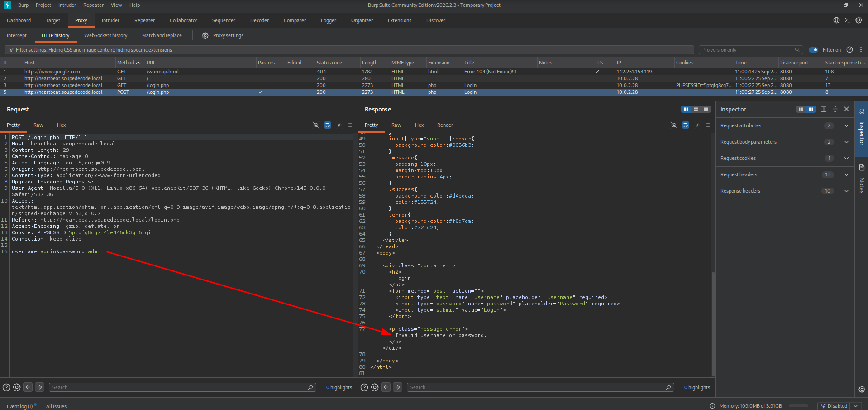The width and height of the screenshot is (868, 410).
Task: Toggle the Filter on switch
Action: [814, 50]
